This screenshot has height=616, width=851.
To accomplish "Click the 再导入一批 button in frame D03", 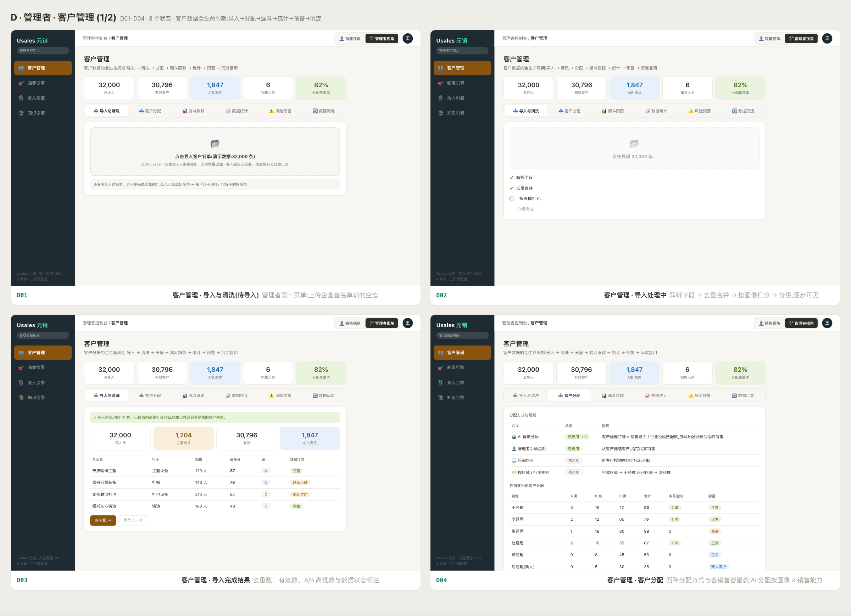I will tap(133, 520).
